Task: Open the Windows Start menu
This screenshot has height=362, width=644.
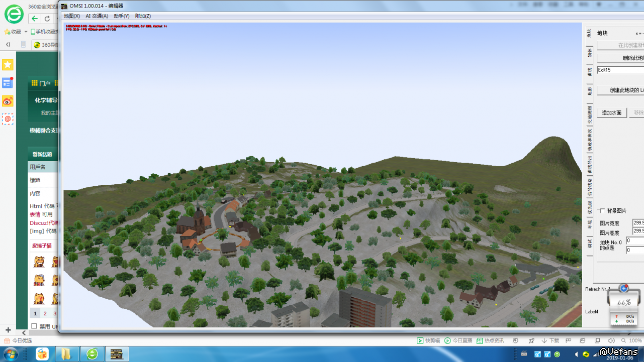Action: coord(11,354)
